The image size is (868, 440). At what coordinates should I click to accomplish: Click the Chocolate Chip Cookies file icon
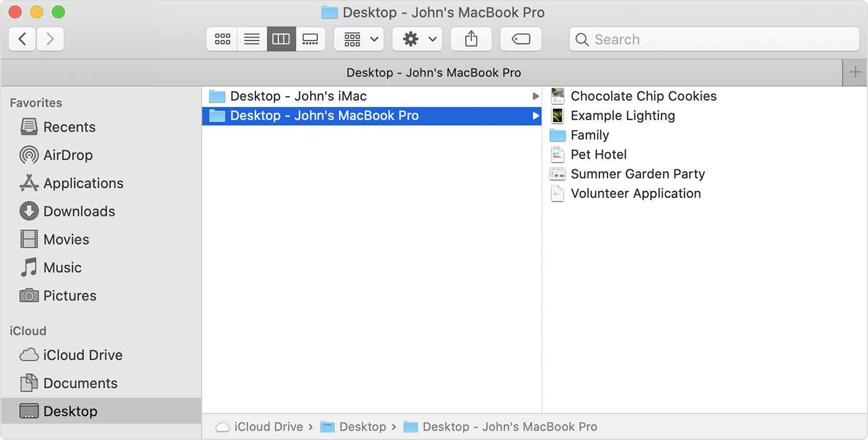557,96
